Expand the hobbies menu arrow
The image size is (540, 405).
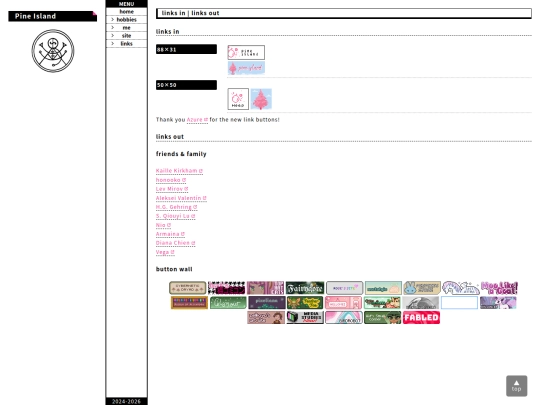point(112,20)
